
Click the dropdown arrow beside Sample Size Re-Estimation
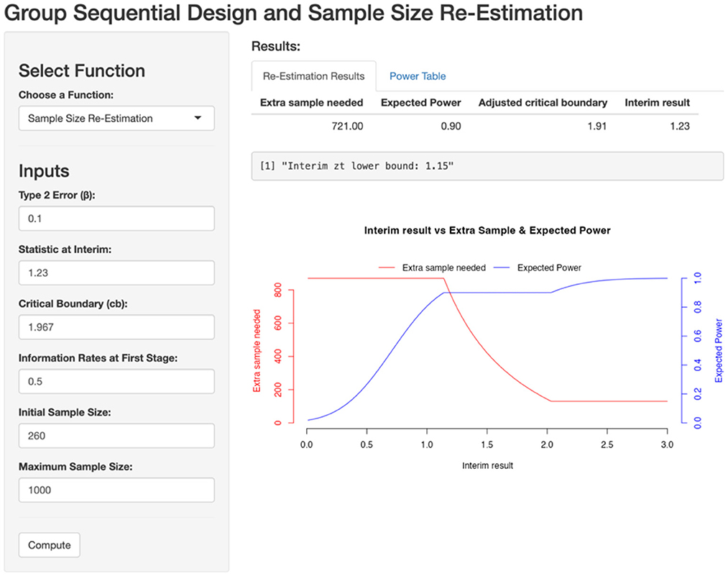click(x=198, y=118)
